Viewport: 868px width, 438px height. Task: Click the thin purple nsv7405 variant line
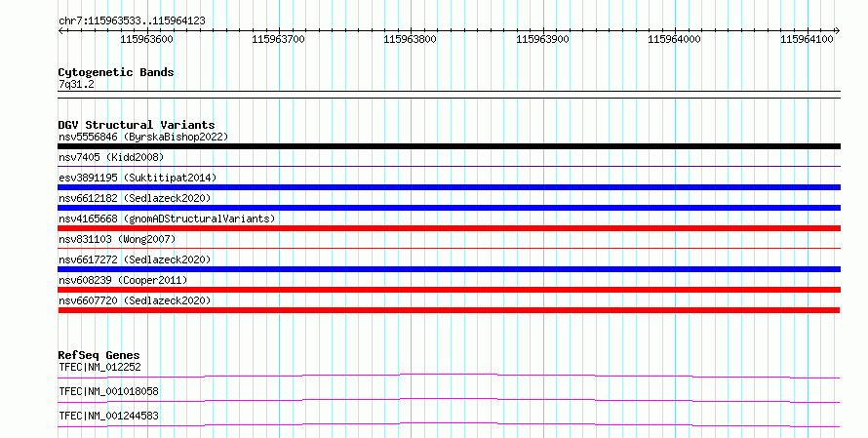pyautogui.click(x=449, y=166)
